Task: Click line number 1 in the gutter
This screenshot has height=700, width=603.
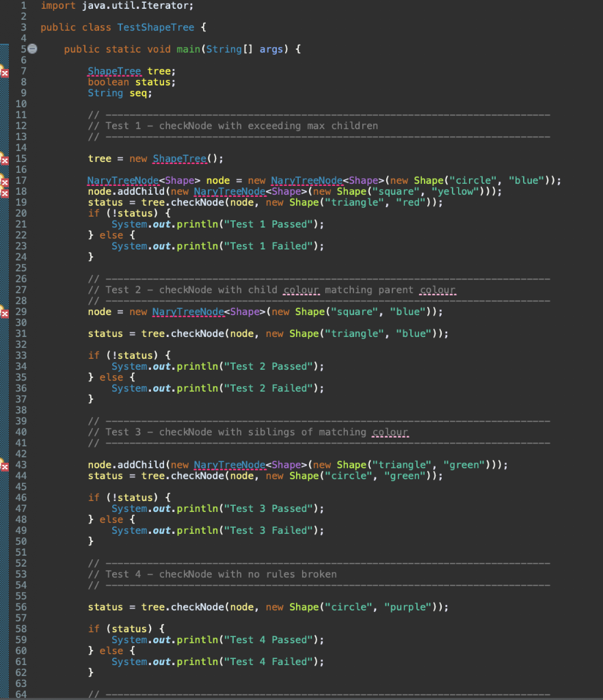Action: tap(24, 5)
